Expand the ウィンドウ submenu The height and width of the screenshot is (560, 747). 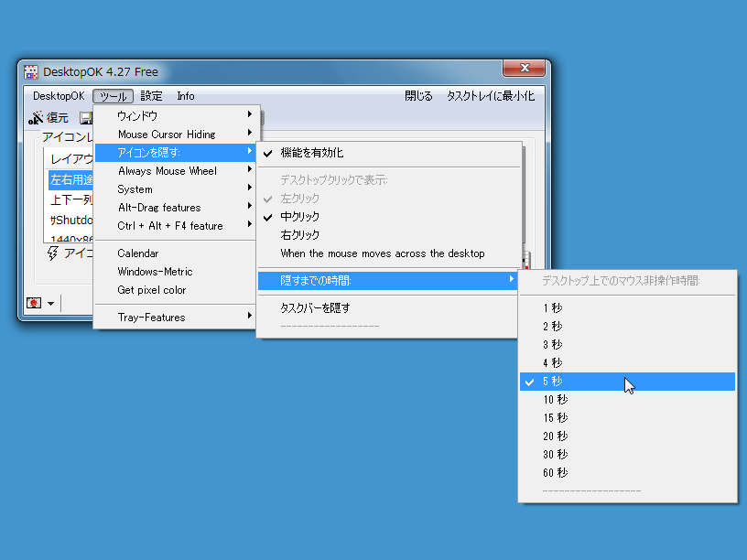coord(176,115)
